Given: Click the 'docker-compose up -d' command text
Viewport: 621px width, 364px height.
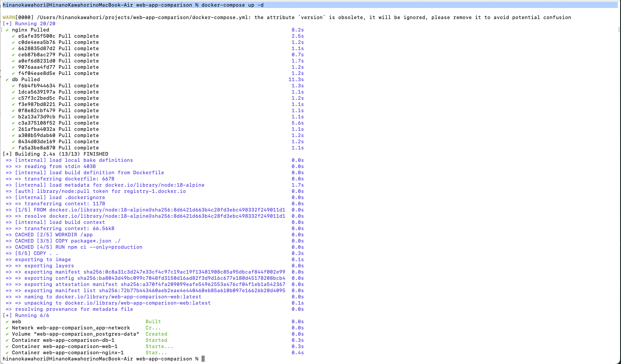Looking at the screenshot, I should 232,4.
